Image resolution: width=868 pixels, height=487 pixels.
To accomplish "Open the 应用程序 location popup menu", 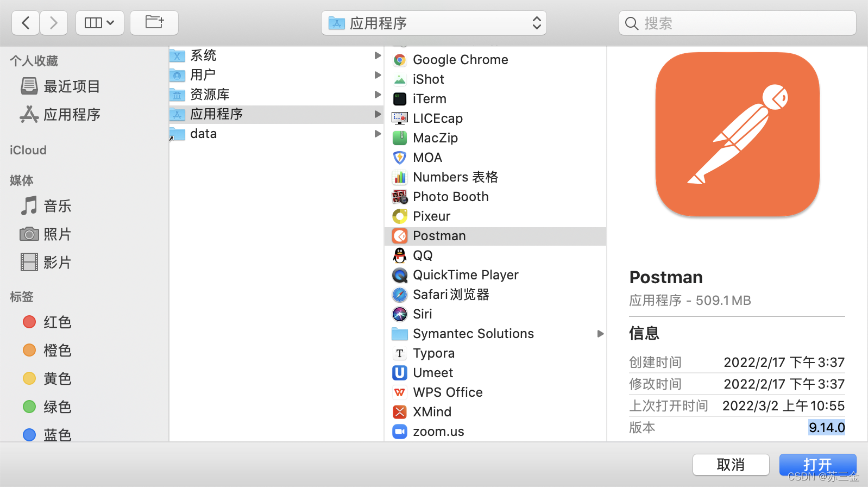I will point(434,23).
